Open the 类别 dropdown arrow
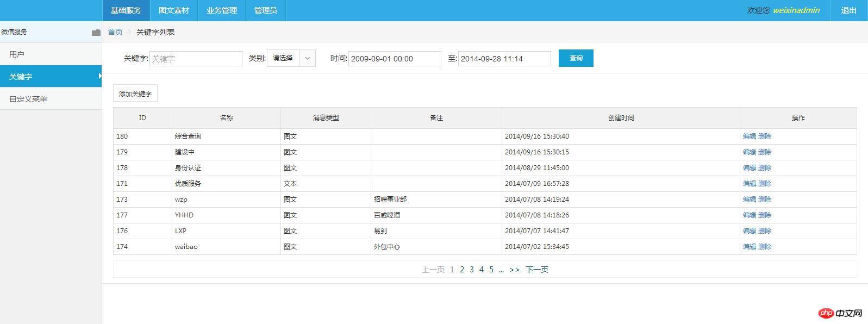This screenshot has width=868, height=324. (307, 58)
